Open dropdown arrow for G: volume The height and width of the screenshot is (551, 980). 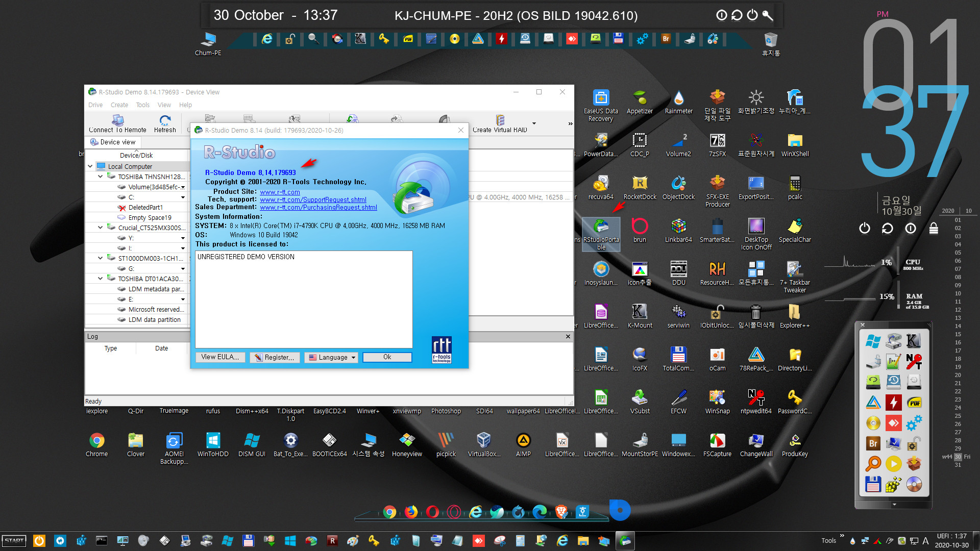[183, 269]
